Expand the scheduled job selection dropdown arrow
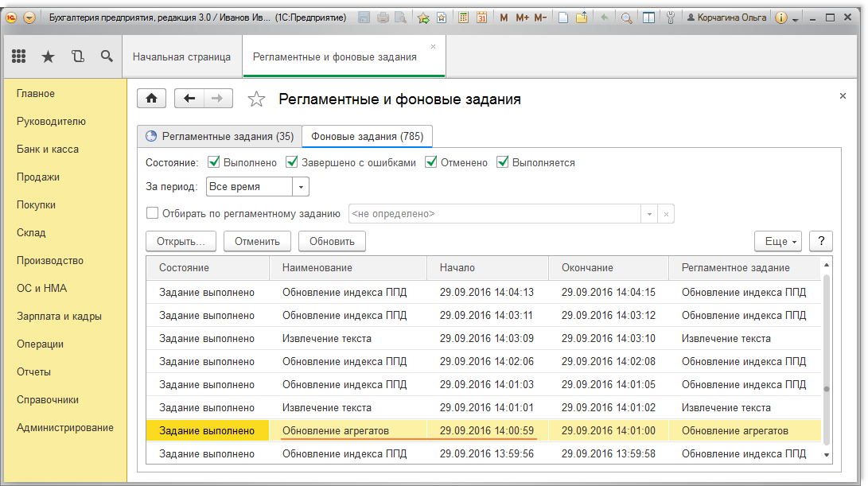The width and height of the screenshot is (868, 486). 649,214
